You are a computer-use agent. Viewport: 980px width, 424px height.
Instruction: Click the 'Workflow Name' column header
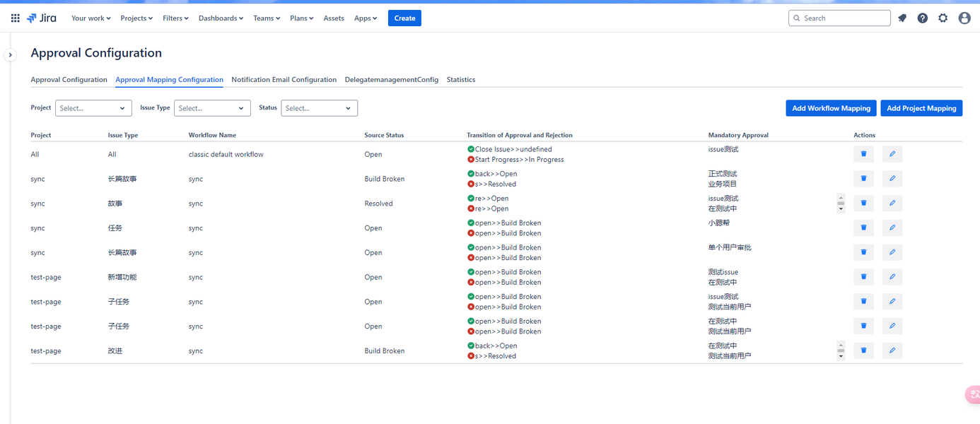tap(212, 135)
